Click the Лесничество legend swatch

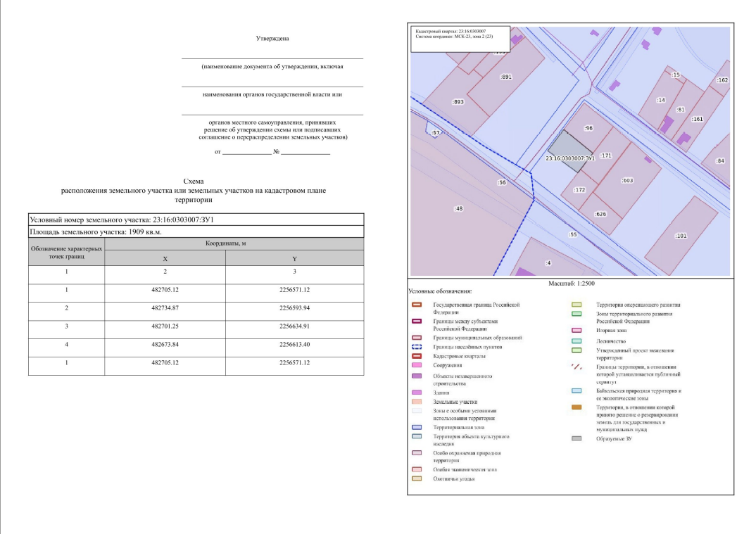click(x=577, y=341)
